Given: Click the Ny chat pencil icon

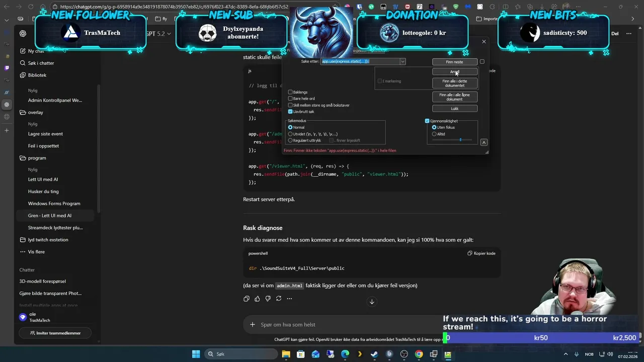Looking at the screenshot, I should coord(23,51).
